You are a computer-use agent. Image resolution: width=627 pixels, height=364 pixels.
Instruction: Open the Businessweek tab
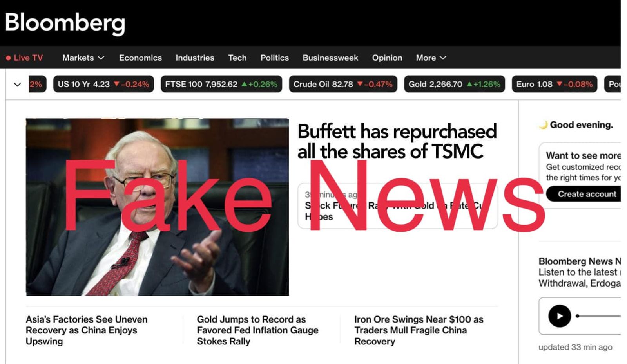click(330, 58)
